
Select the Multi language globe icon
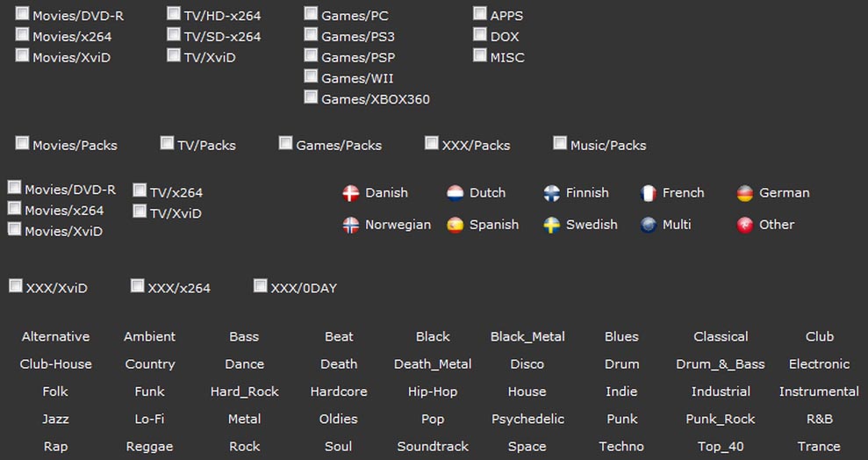point(649,226)
